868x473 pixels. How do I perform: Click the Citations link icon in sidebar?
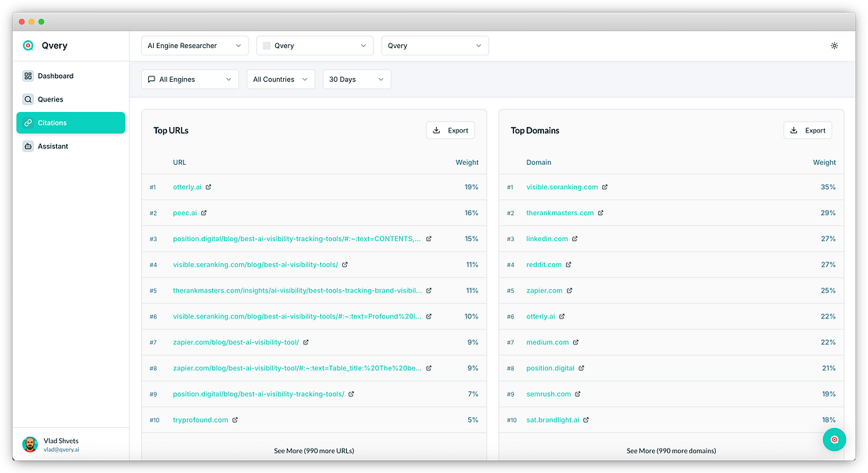pyautogui.click(x=28, y=123)
